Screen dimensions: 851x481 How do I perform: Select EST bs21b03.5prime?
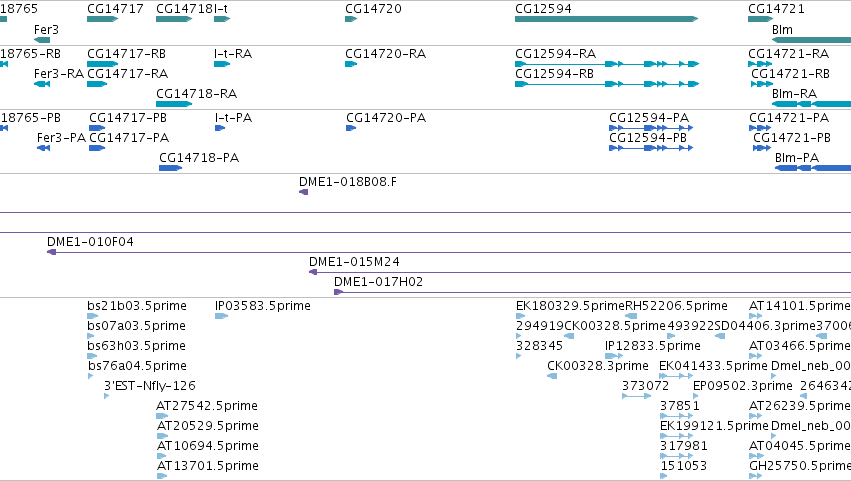(x=136, y=306)
